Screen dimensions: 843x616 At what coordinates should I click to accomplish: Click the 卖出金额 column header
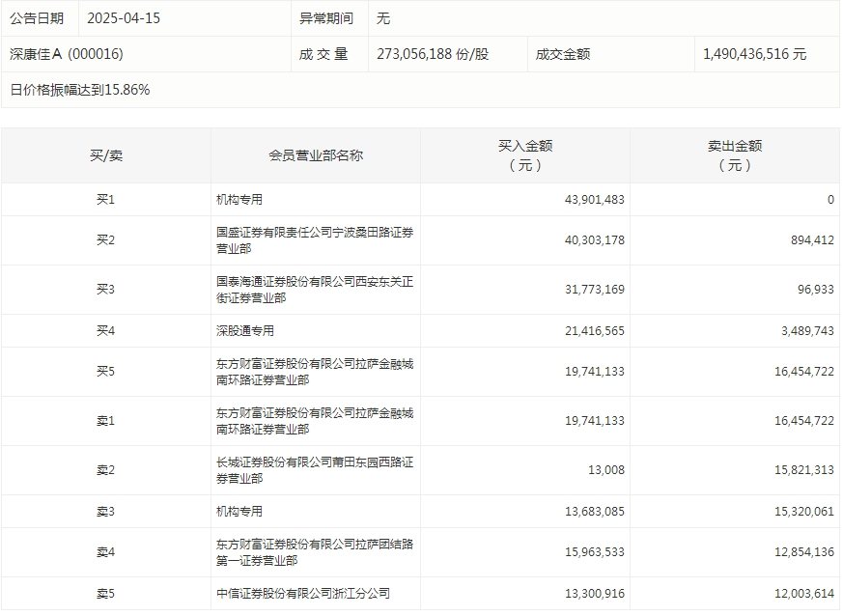[735, 155]
